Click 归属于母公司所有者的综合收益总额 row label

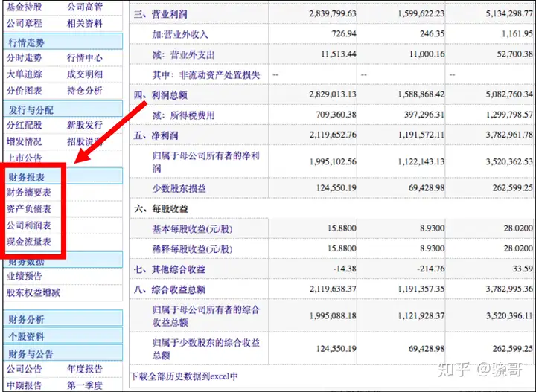coord(206,316)
